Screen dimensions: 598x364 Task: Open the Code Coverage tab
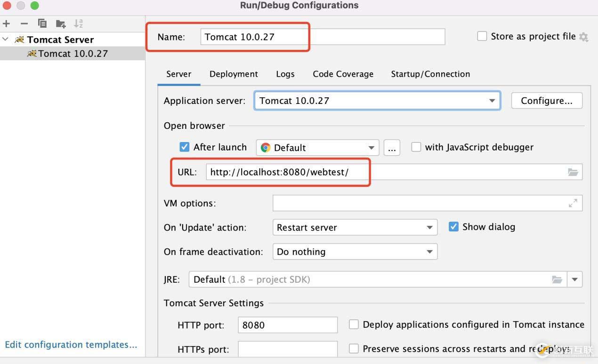tap(343, 74)
